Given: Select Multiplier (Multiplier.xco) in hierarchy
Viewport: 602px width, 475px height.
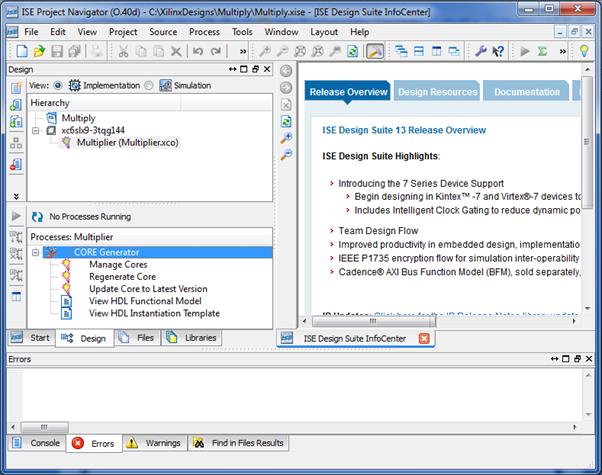Looking at the screenshot, I should 127,142.
